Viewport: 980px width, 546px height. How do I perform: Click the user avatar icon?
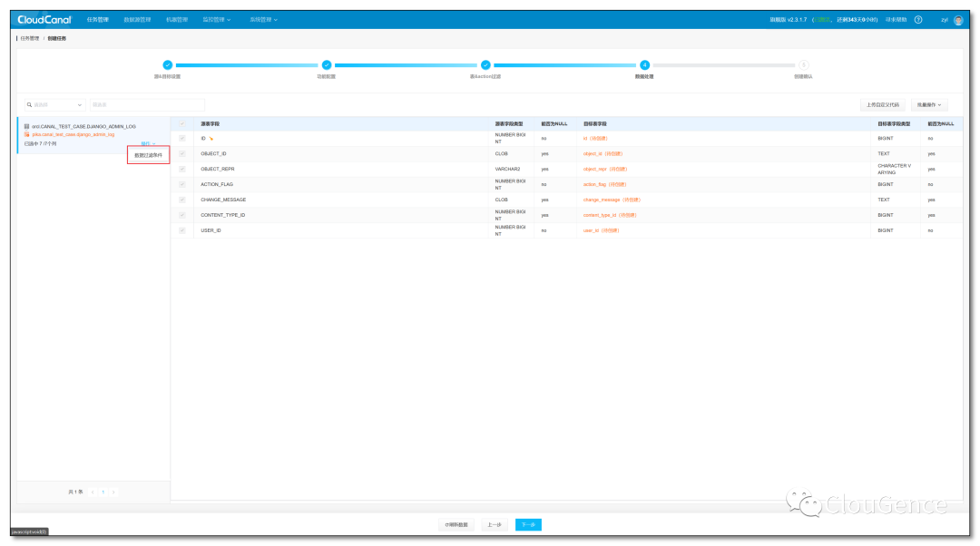point(958,20)
